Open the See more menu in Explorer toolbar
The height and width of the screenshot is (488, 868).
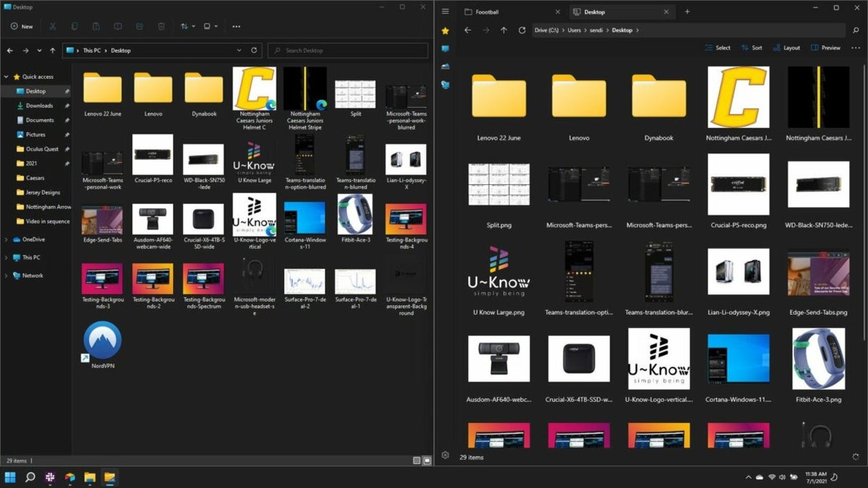(x=236, y=26)
